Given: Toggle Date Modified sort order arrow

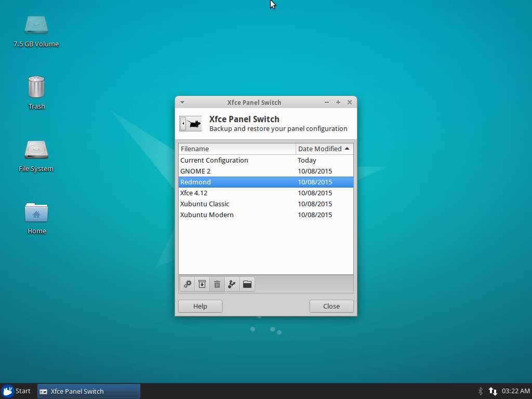Looking at the screenshot, I should [x=347, y=149].
